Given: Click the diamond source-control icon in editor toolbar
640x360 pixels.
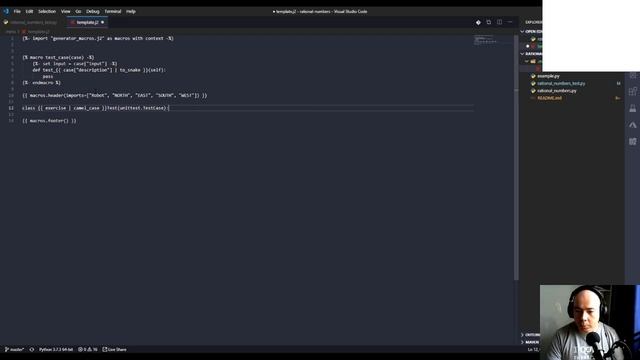Looking at the screenshot, I should 478,22.
